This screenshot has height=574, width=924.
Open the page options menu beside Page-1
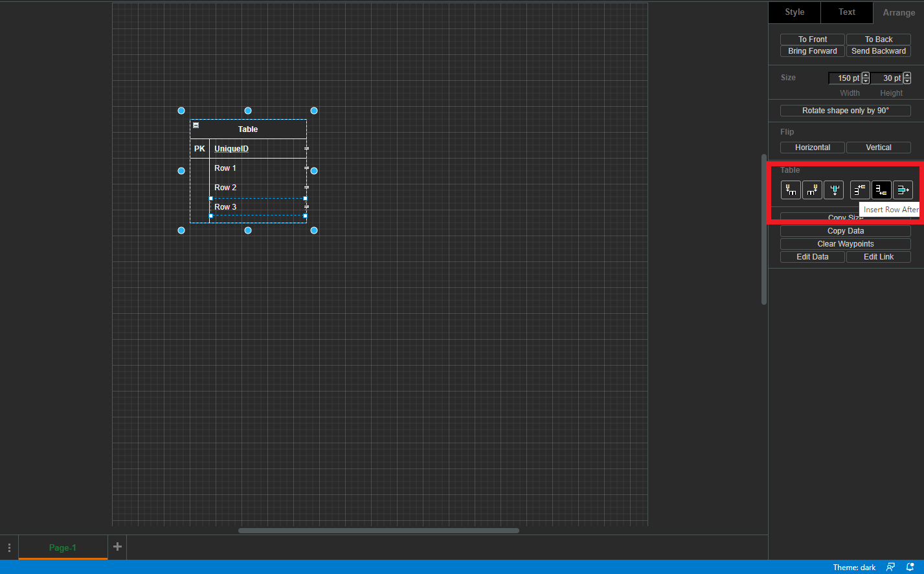click(9, 547)
